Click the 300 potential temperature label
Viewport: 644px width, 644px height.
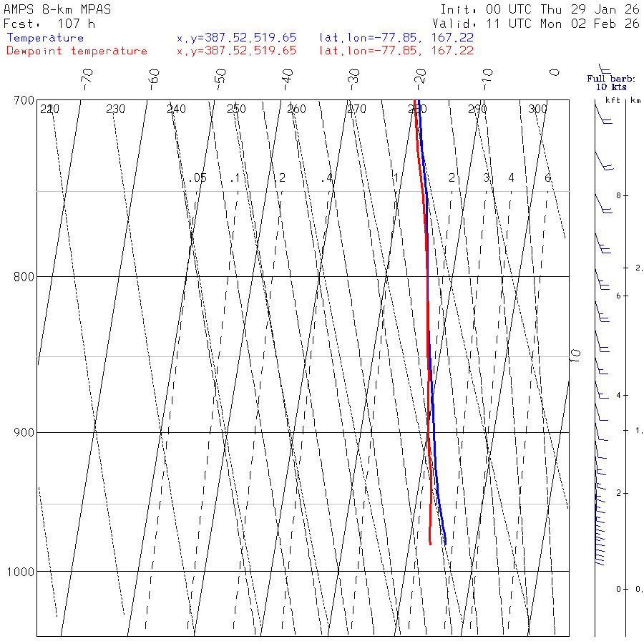(537, 109)
